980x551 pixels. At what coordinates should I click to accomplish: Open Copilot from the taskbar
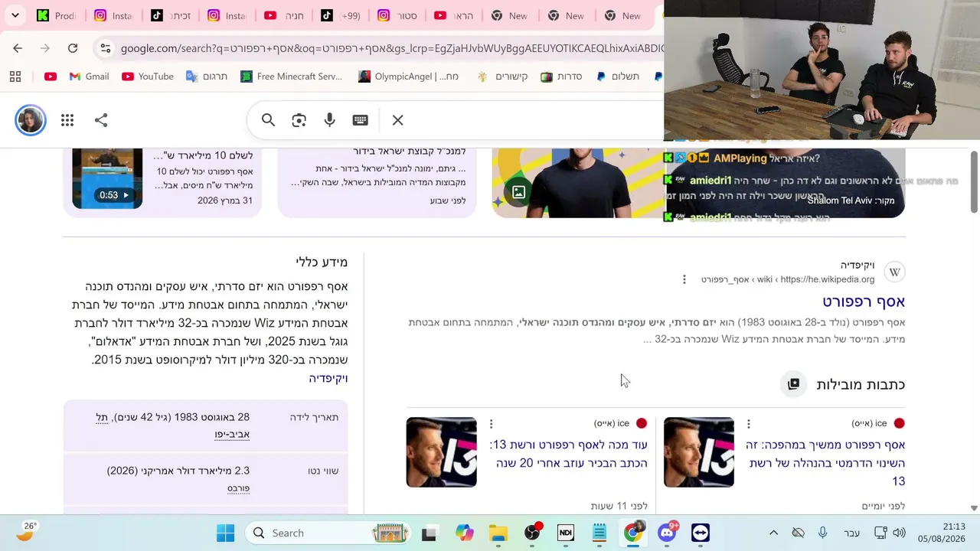pyautogui.click(x=465, y=533)
